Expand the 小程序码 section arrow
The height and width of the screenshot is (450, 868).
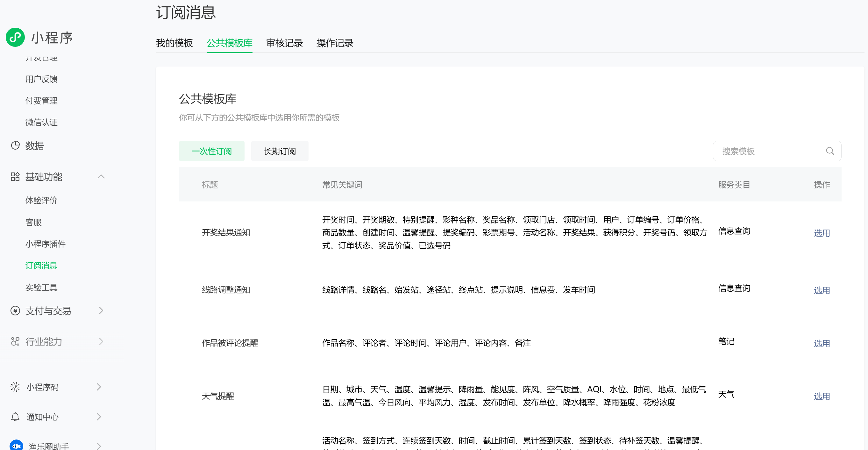(99, 387)
